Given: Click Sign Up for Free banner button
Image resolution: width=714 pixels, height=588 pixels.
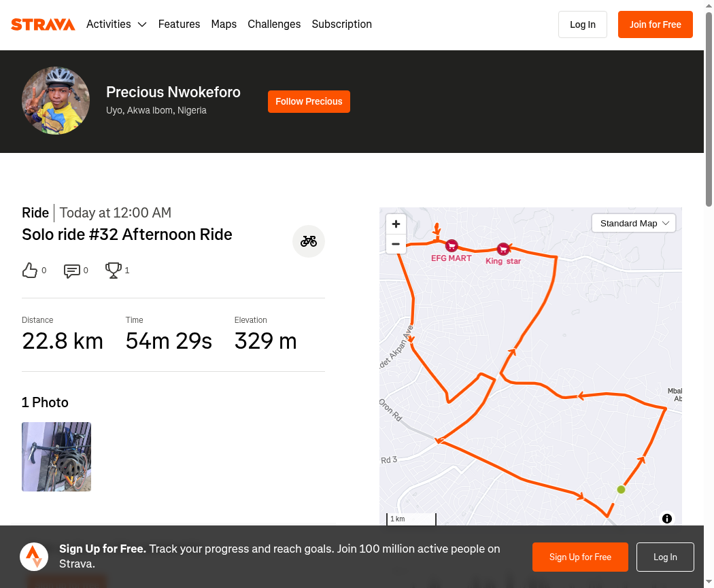Looking at the screenshot, I should (580, 557).
